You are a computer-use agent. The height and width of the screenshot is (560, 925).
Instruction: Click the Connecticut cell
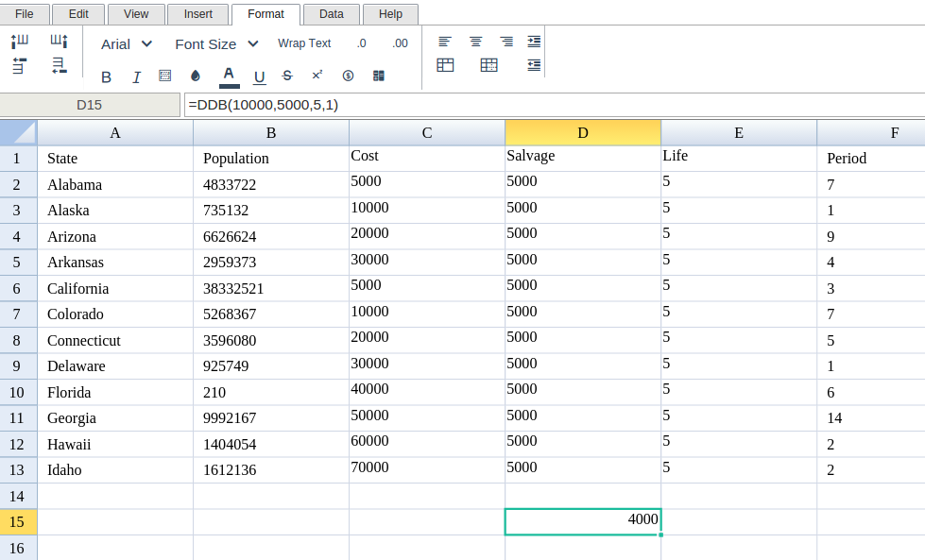click(115, 340)
